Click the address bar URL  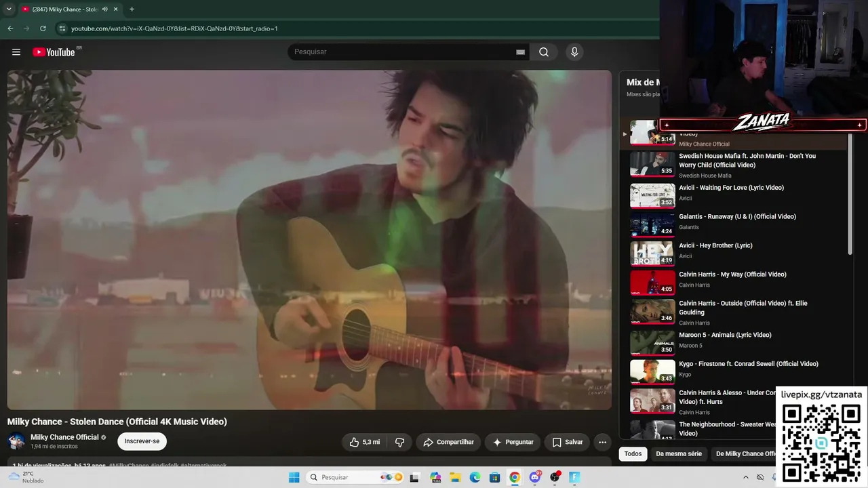174,28
